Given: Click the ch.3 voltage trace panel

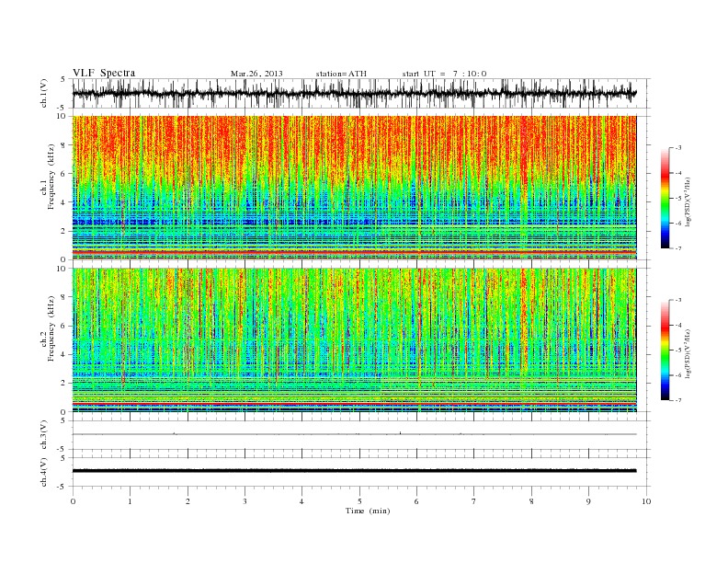Looking at the screenshot, I should [360, 435].
